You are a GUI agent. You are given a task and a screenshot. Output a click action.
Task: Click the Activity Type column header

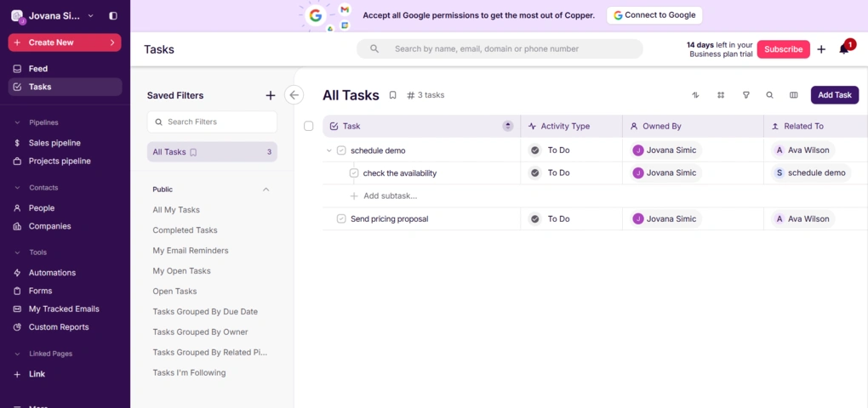point(571,126)
